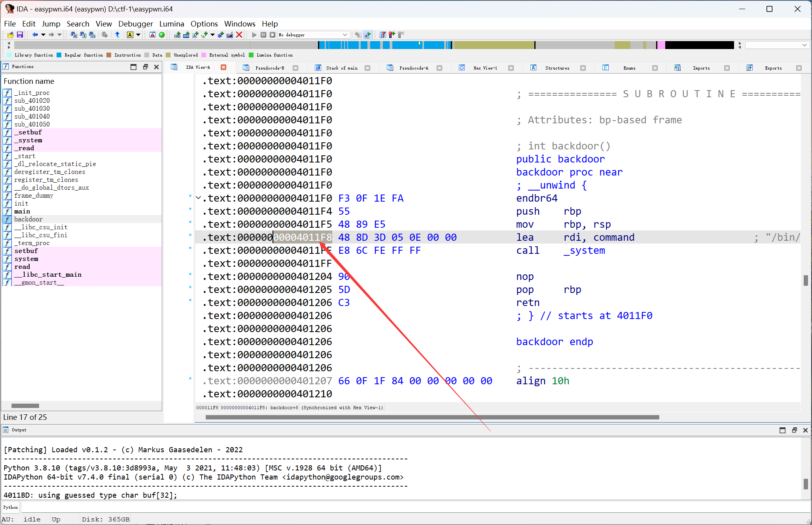Collapse the backdoor function fold arrow
Screen dimensions: 812x525
[x=199, y=198]
